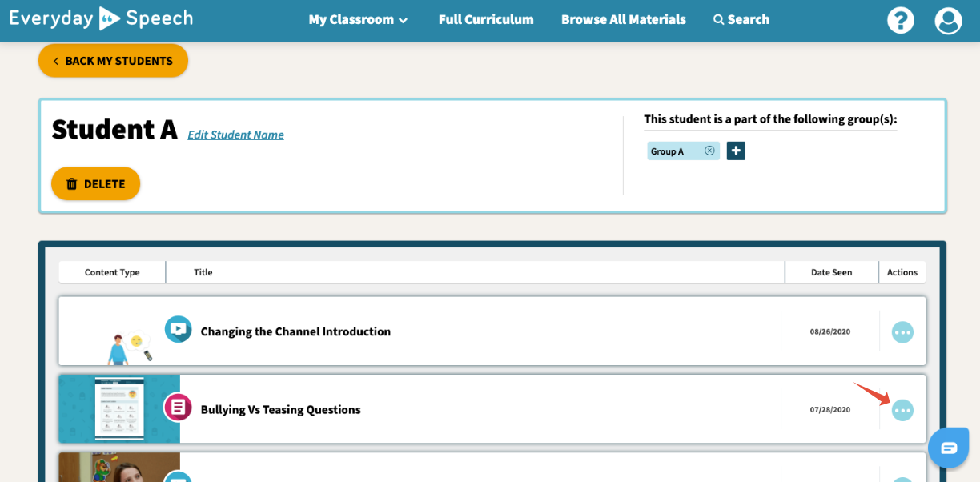The width and height of the screenshot is (980, 482).
Task: Click the Content Type column header
Action: pos(112,272)
